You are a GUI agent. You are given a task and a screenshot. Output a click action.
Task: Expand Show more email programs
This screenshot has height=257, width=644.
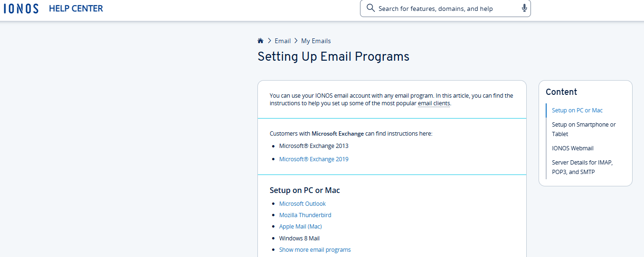315,250
